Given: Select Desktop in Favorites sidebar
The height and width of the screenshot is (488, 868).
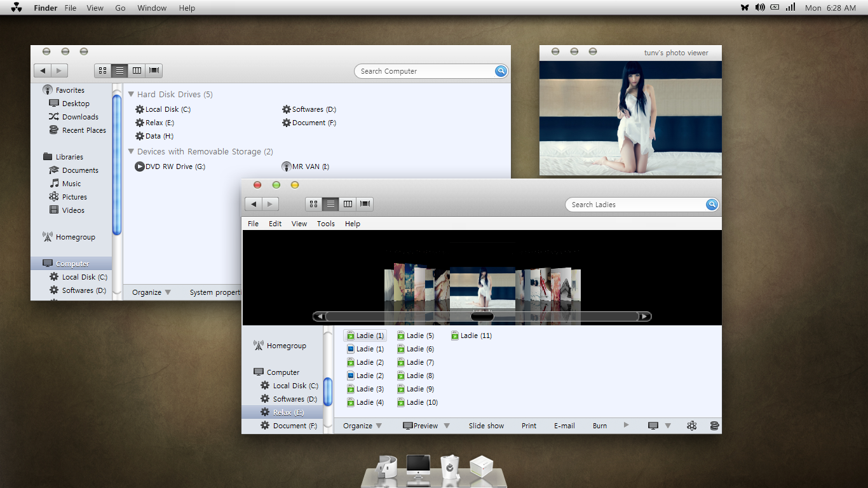Looking at the screenshot, I should pyautogui.click(x=69, y=104).
